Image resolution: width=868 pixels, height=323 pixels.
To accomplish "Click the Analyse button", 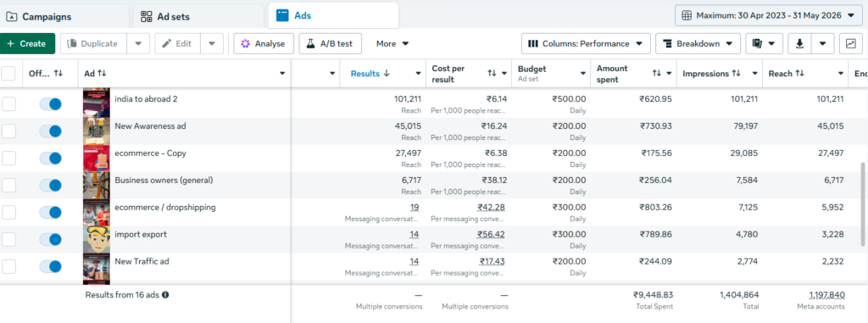I will [x=264, y=44].
